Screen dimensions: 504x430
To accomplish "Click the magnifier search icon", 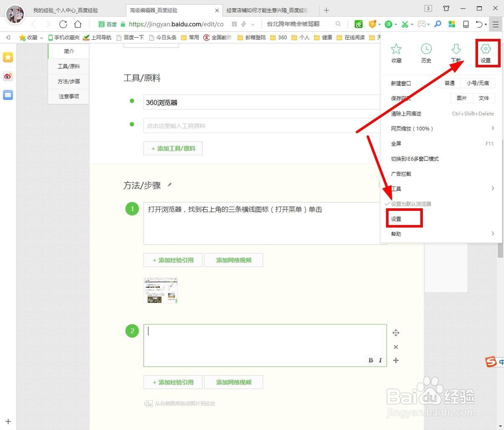I will coord(437,24).
